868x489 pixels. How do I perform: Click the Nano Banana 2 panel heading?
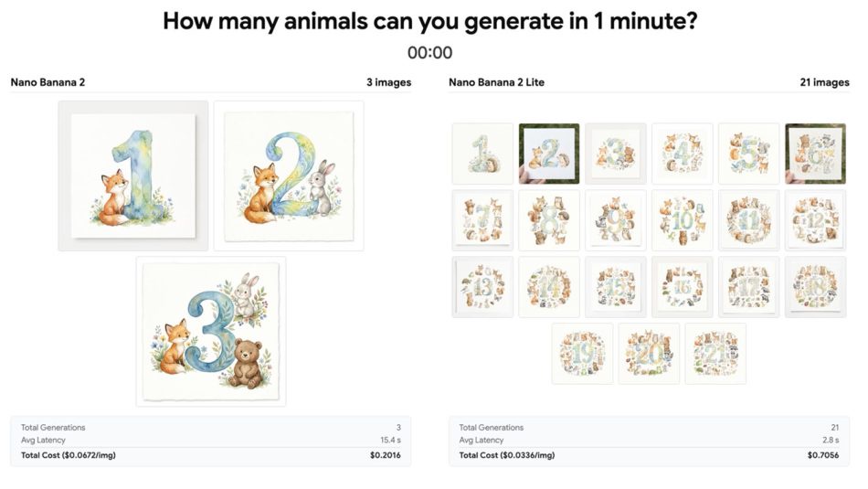(x=48, y=82)
